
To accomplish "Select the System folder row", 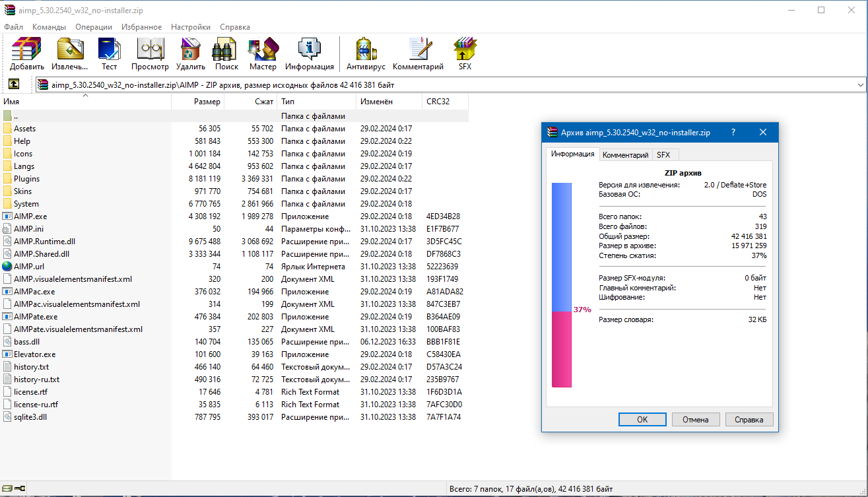I will tap(234, 204).
